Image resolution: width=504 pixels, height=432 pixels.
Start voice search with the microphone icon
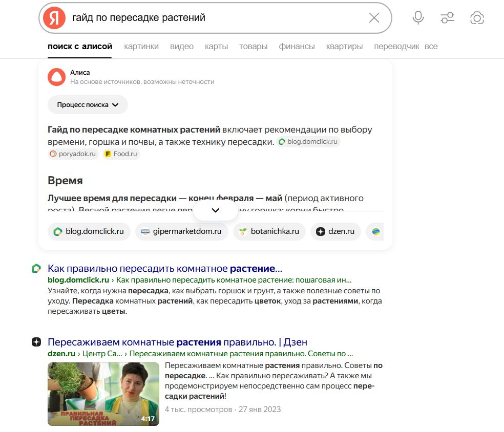tap(418, 17)
